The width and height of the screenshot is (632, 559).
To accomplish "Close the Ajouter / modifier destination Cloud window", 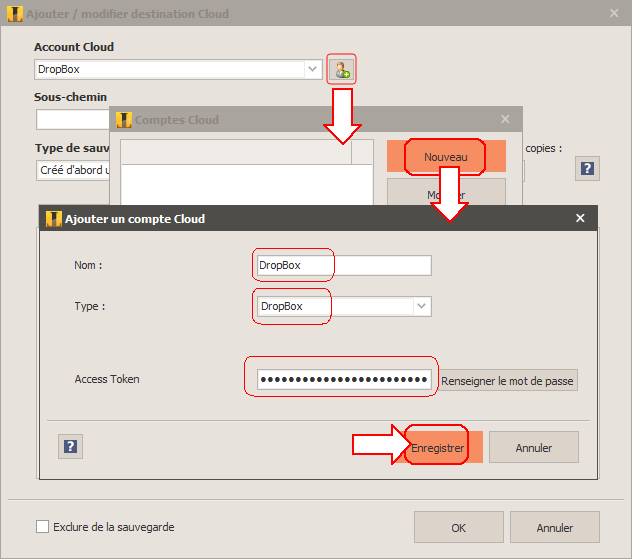I will pos(614,13).
